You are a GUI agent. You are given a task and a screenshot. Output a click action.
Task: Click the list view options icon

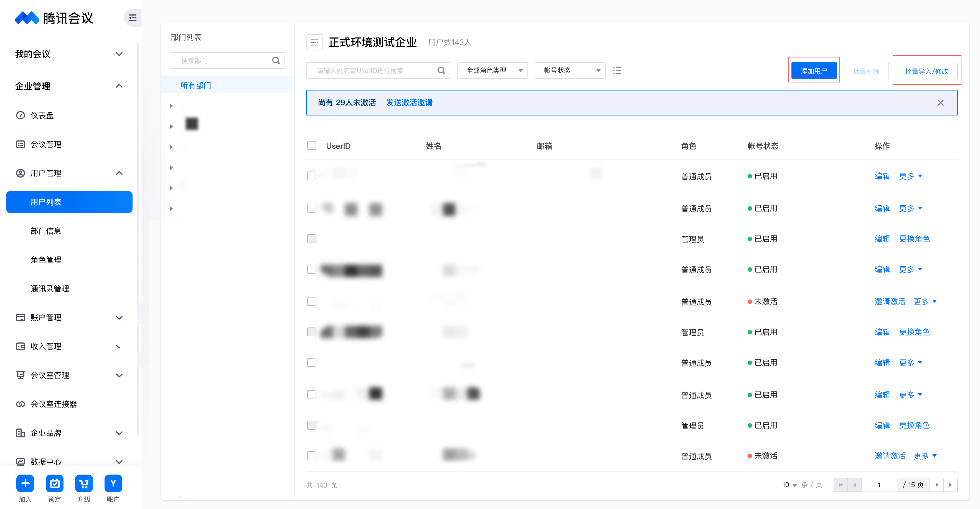(617, 70)
